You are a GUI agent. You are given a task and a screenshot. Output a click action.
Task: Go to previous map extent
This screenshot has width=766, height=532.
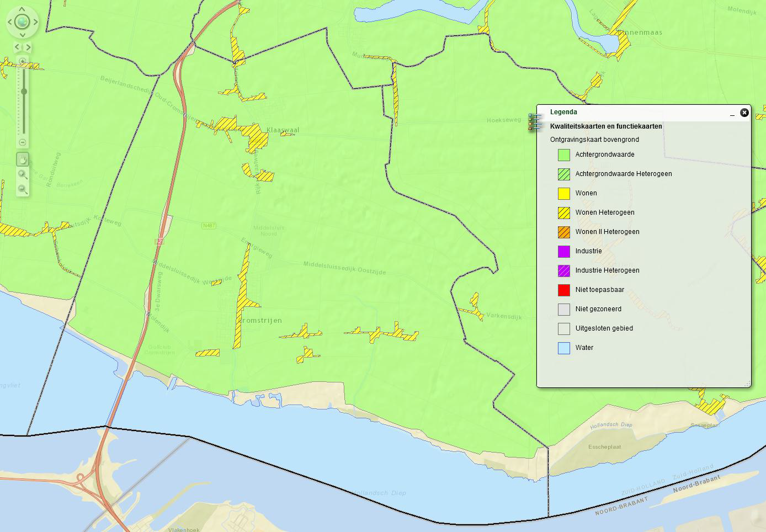18,47
